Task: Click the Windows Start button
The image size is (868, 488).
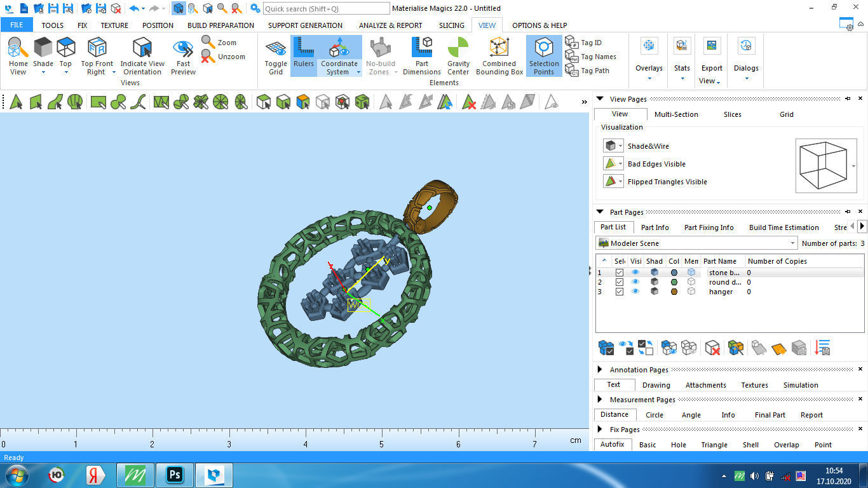Action: click(17, 475)
